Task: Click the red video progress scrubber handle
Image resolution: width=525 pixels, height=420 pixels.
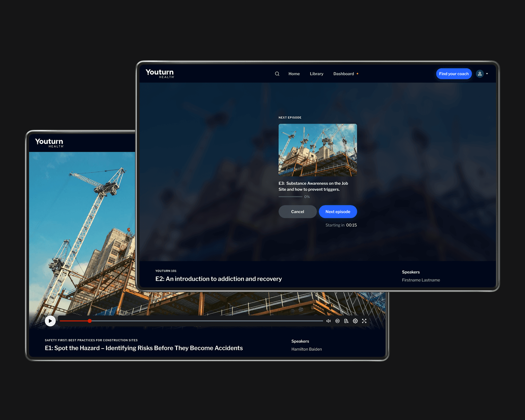Action: pyautogui.click(x=90, y=321)
